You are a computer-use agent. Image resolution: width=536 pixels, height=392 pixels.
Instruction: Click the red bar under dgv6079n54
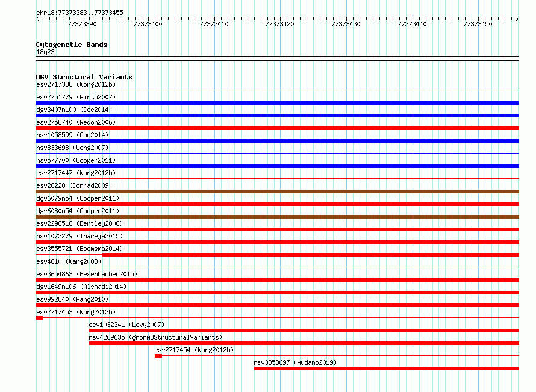coord(277,204)
